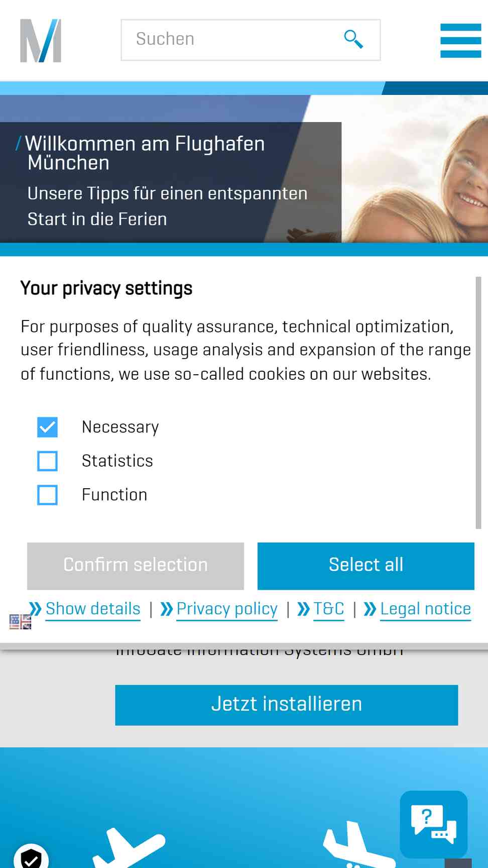This screenshot has height=868, width=488.
Task: Click the language flag icon
Action: (x=20, y=622)
